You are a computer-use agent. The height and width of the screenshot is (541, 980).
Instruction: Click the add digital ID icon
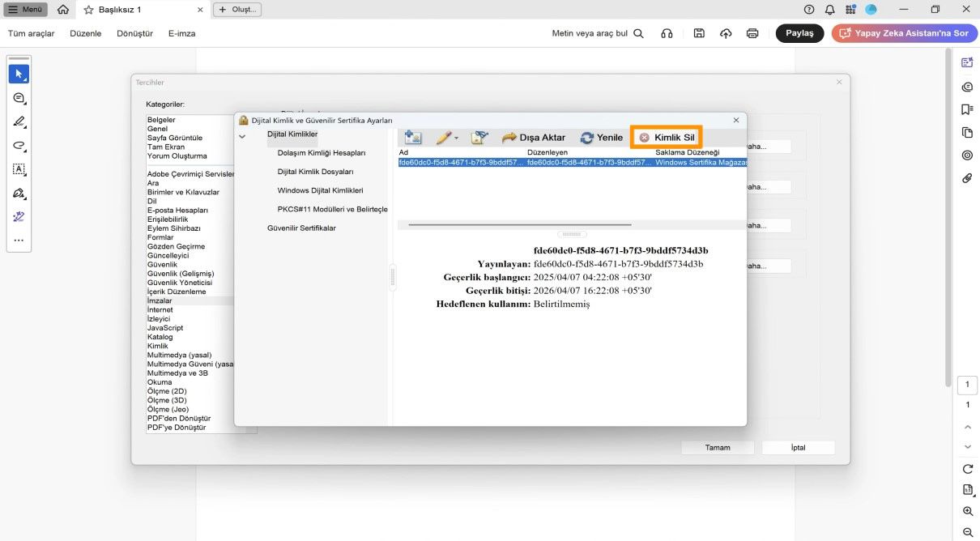(413, 138)
